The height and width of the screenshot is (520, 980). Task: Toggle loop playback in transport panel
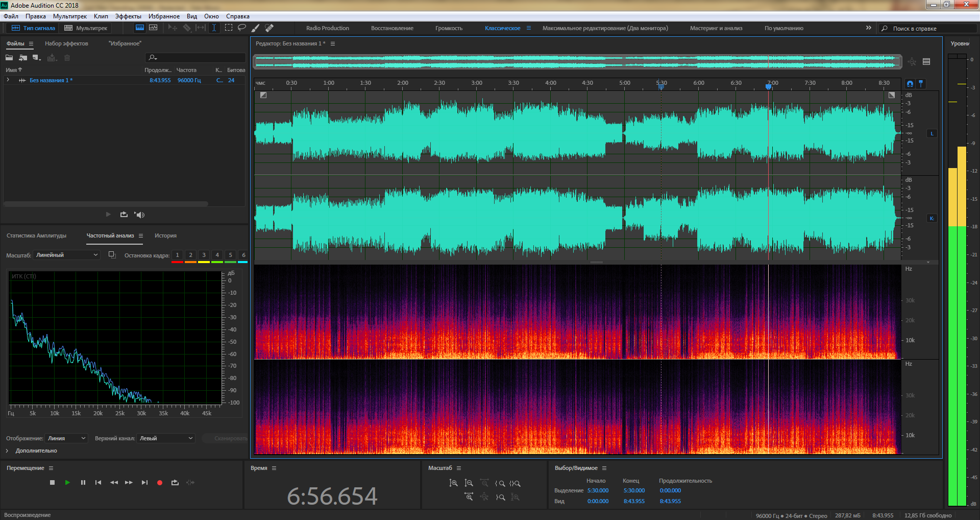pyautogui.click(x=175, y=482)
